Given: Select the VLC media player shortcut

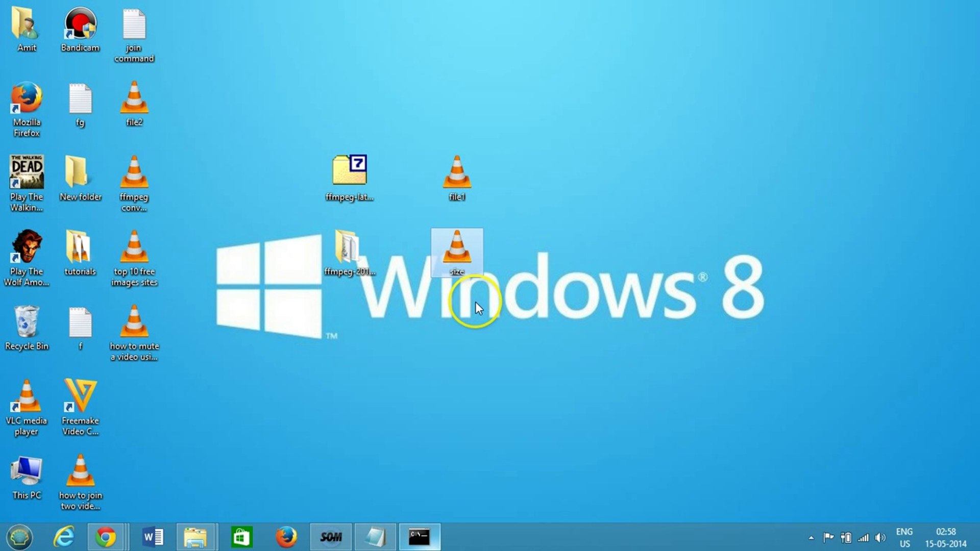Looking at the screenshot, I should coord(27,397).
